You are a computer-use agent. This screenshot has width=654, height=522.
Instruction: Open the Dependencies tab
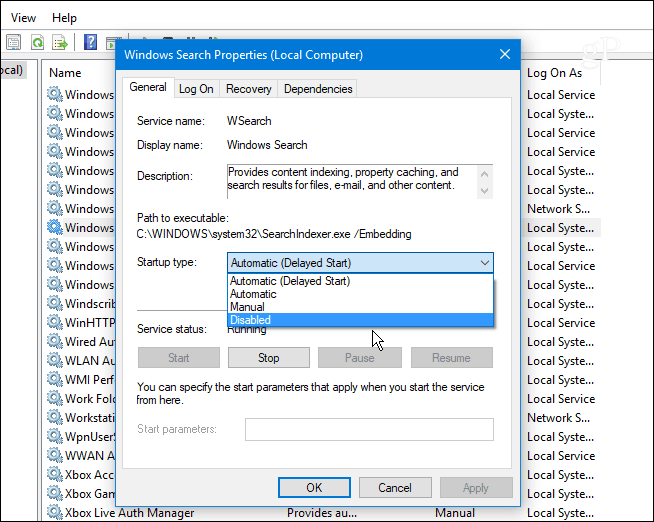[318, 89]
